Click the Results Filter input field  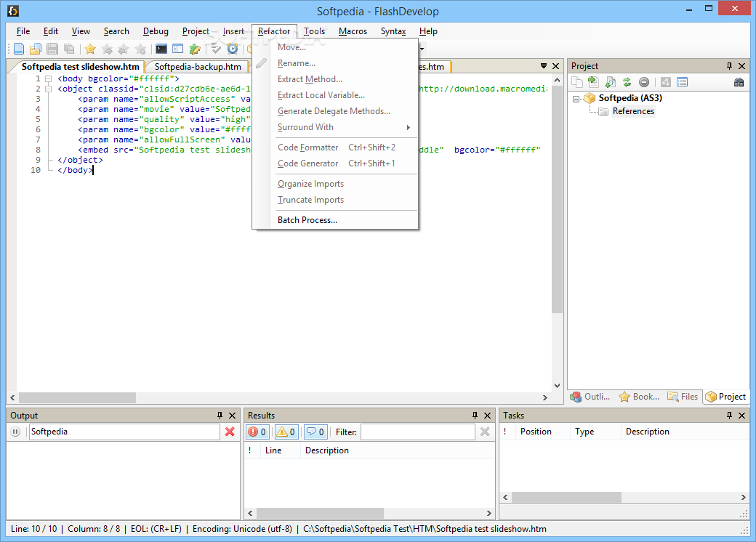(x=418, y=432)
